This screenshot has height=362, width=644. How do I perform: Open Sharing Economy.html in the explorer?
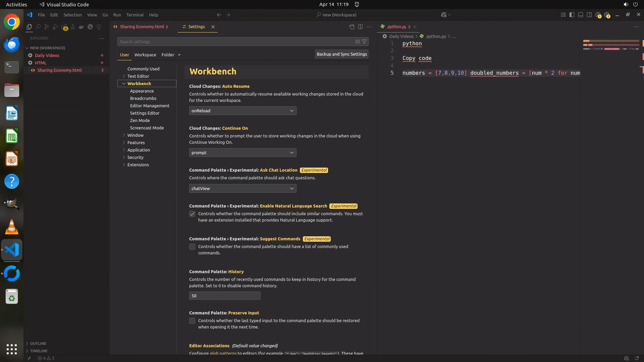tap(59, 70)
